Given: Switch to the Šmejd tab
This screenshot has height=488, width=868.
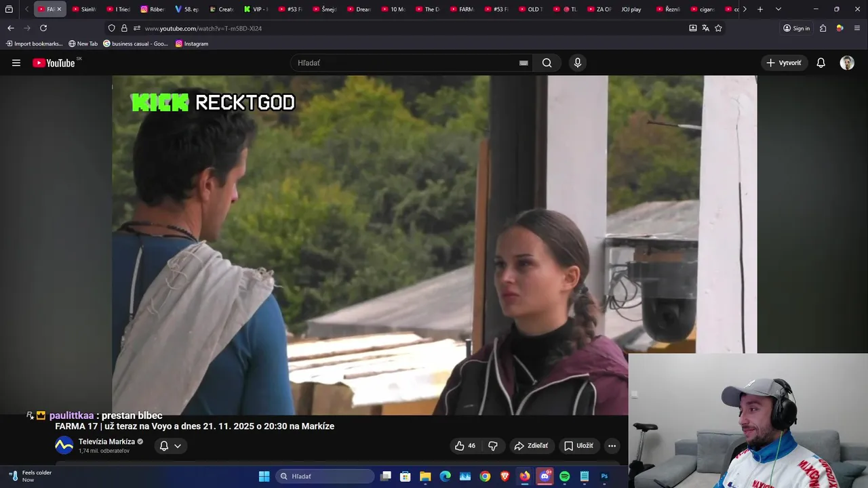Looking at the screenshot, I should (324, 9).
